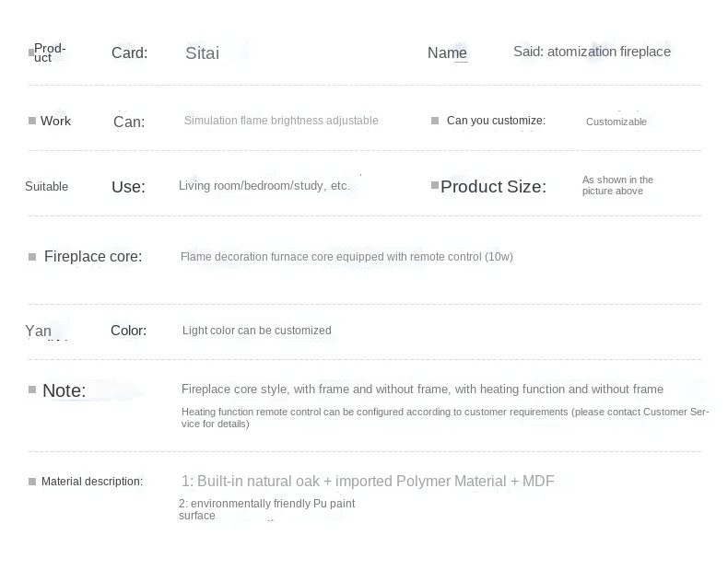Viewport: 728px width, 570px height.
Task: Click environmentally friendly Pu paint surface text
Action: [x=266, y=509]
